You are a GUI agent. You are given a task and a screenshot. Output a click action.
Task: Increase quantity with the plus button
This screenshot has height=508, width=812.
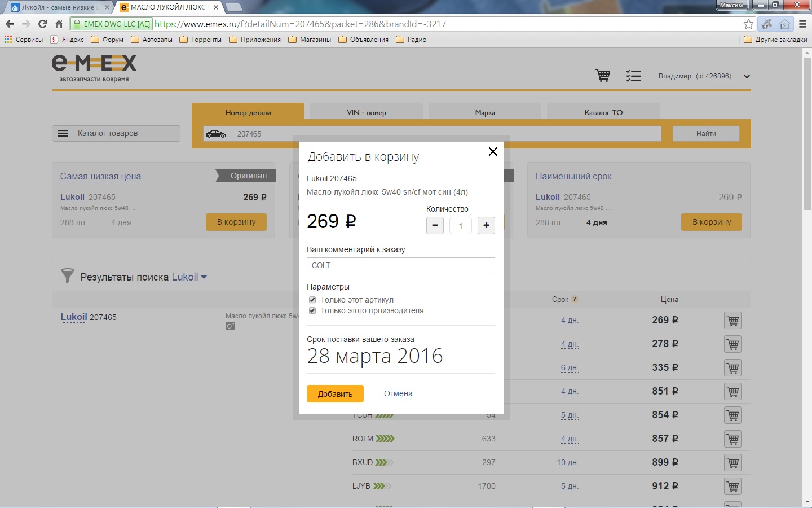point(486,225)
